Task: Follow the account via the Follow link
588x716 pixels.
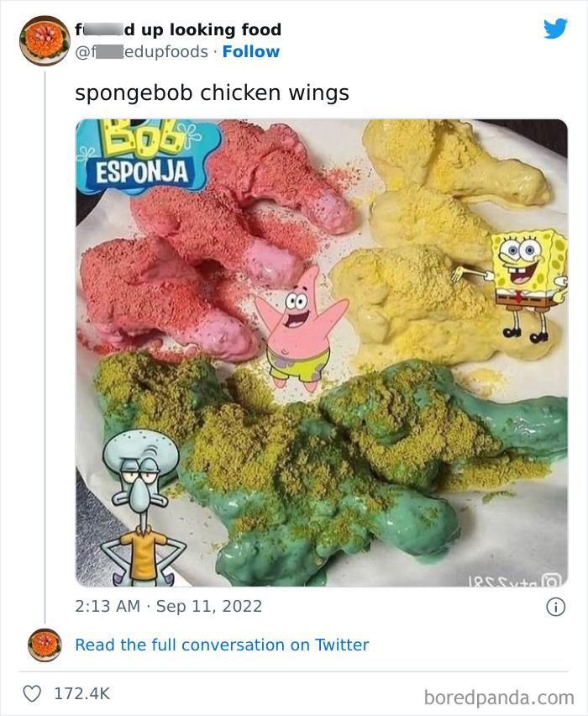Action: [250, 51]
